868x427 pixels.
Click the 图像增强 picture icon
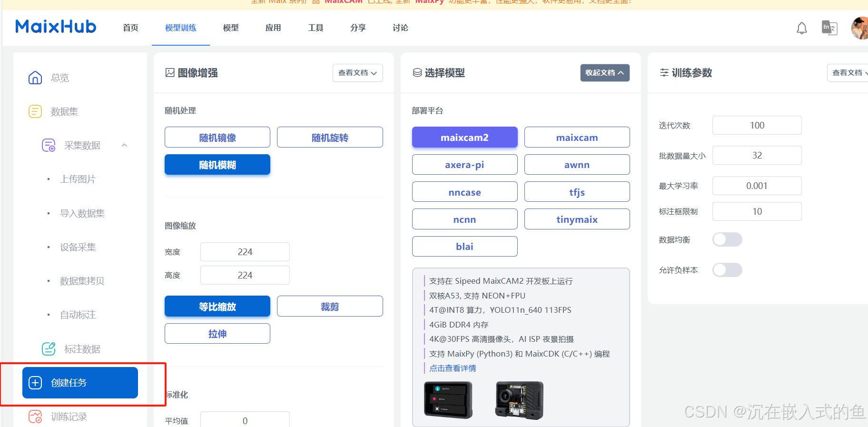click(x=170, y=73)
